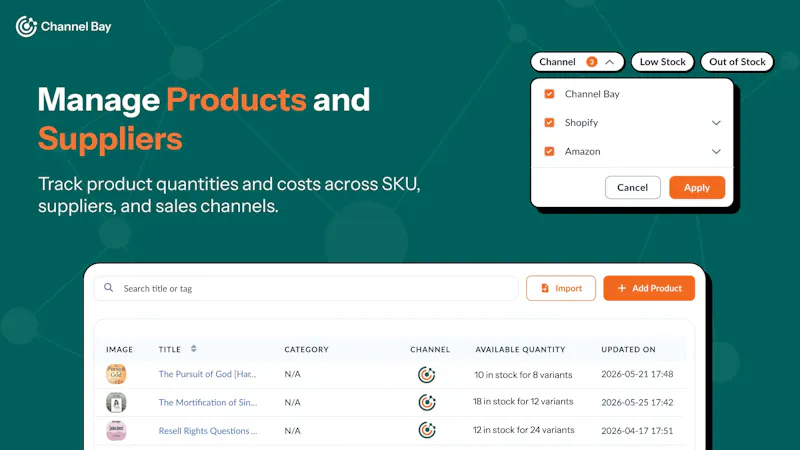Uncheck the Amazon checkbox
Image resolution: width=800 pixels, height=450 pixels.
(x=549, y=151)
